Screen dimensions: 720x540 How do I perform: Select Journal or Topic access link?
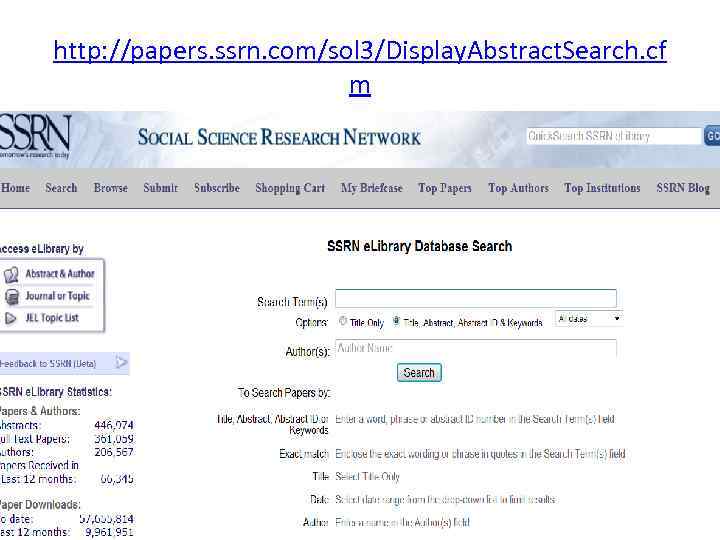(x=57, y=296)
